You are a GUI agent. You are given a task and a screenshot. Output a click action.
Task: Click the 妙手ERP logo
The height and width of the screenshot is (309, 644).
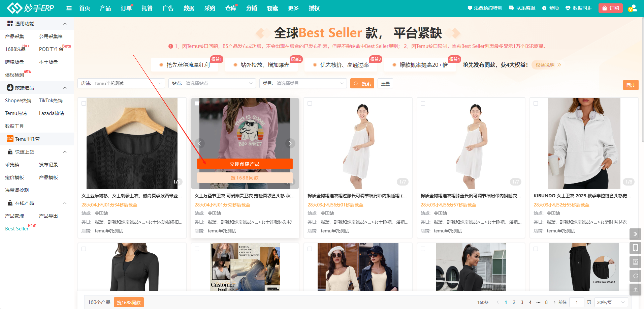(x=30, y=8)
